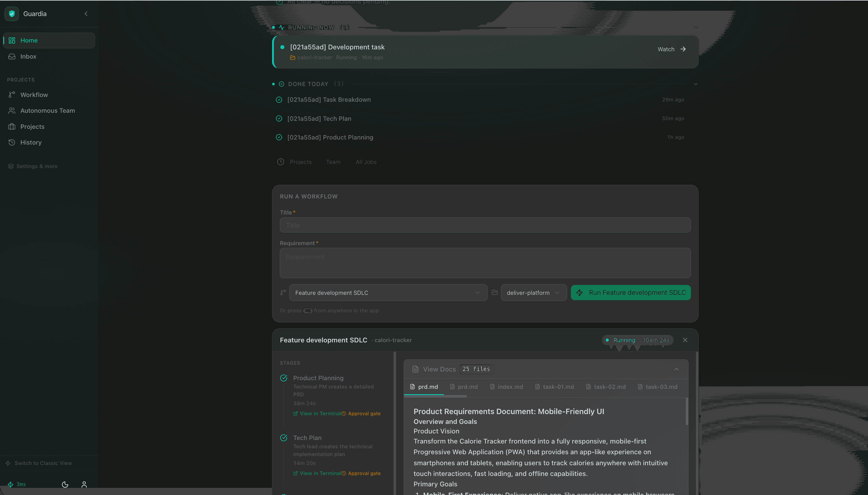Click the clock icon beside Projects link
The height and width of the screenshot is (495, 868).
pyautogui.click(x=281, y=162)
